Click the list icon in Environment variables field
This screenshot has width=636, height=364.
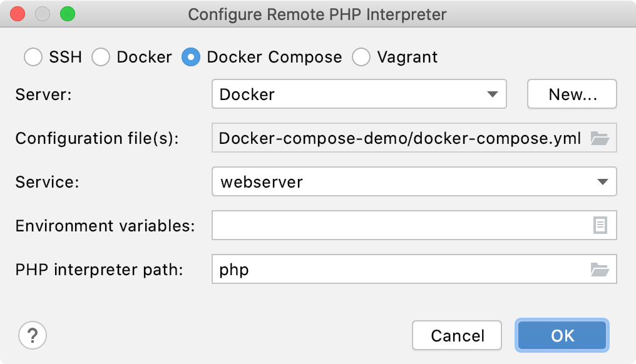[x=602, y=225]
